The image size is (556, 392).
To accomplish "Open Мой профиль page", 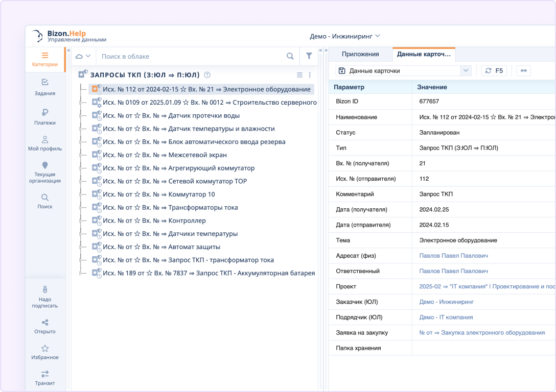I will pos(45,143).
